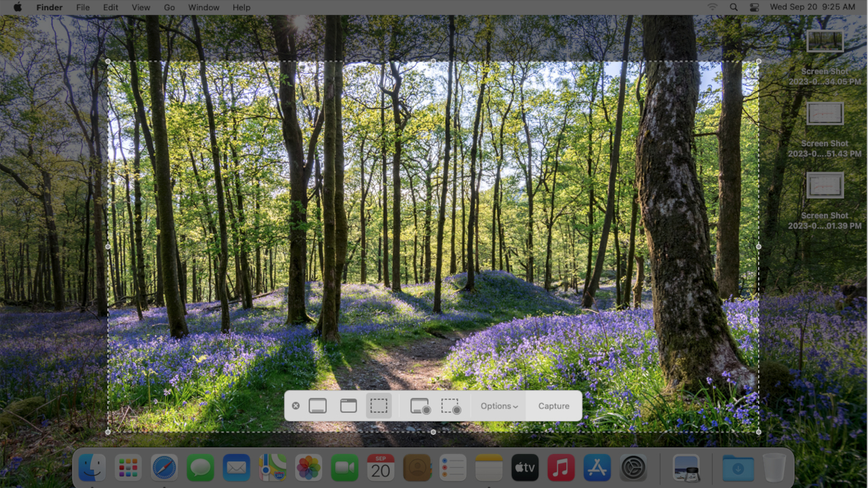
Task: Select Capture Selected Portion mode
Action: pos(379,406)
